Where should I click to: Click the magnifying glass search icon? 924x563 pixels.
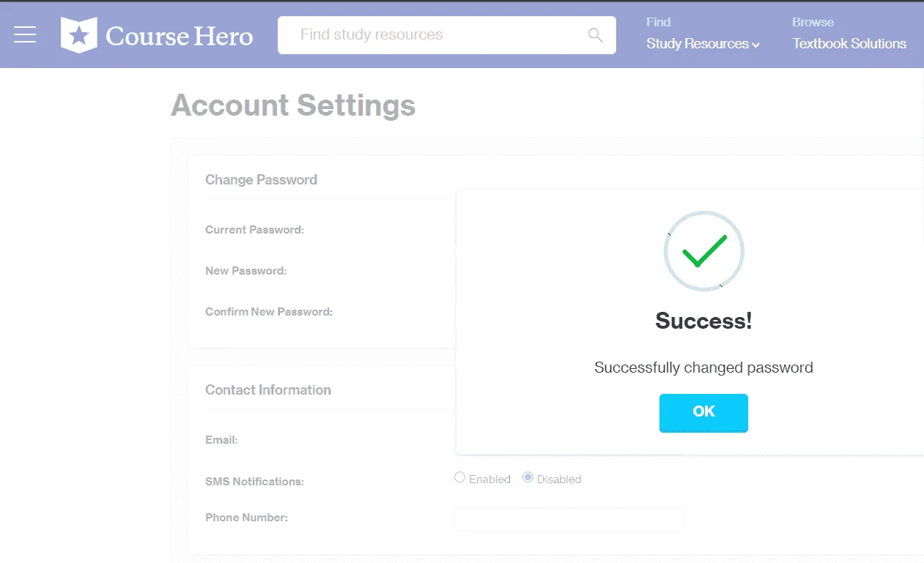coord(596,35)
